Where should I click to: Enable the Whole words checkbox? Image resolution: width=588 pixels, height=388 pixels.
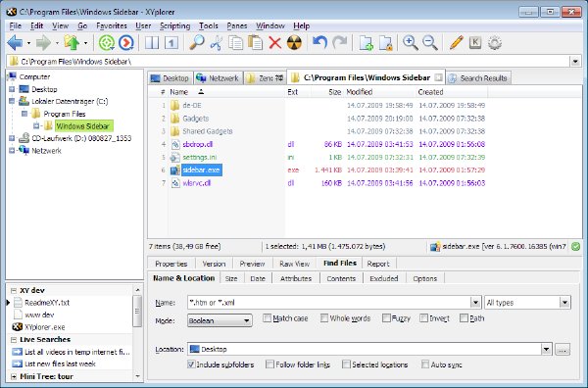(x=324, y=318)
